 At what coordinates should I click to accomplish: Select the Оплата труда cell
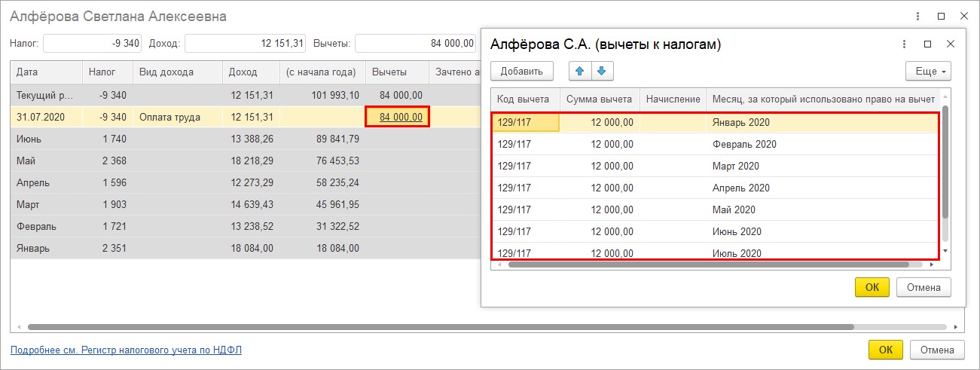coord(177,117)
